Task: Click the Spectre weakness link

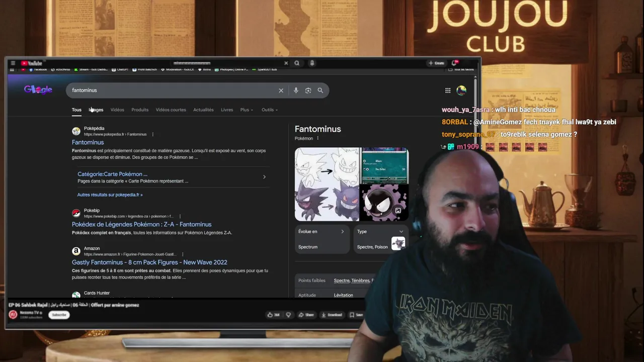Action: [x=342, y=281]
